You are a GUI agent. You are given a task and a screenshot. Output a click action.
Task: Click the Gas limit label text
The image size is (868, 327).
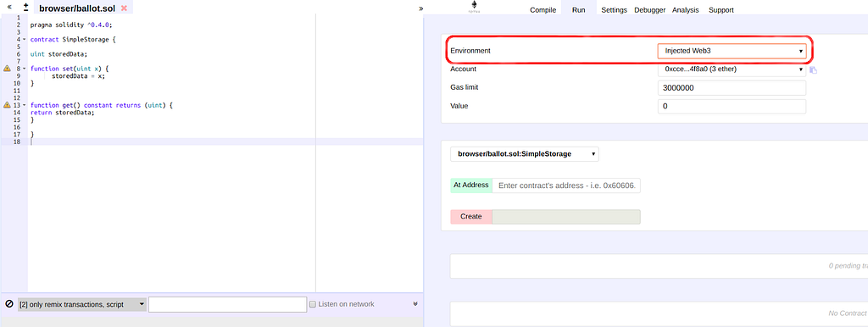coord(464,87)
